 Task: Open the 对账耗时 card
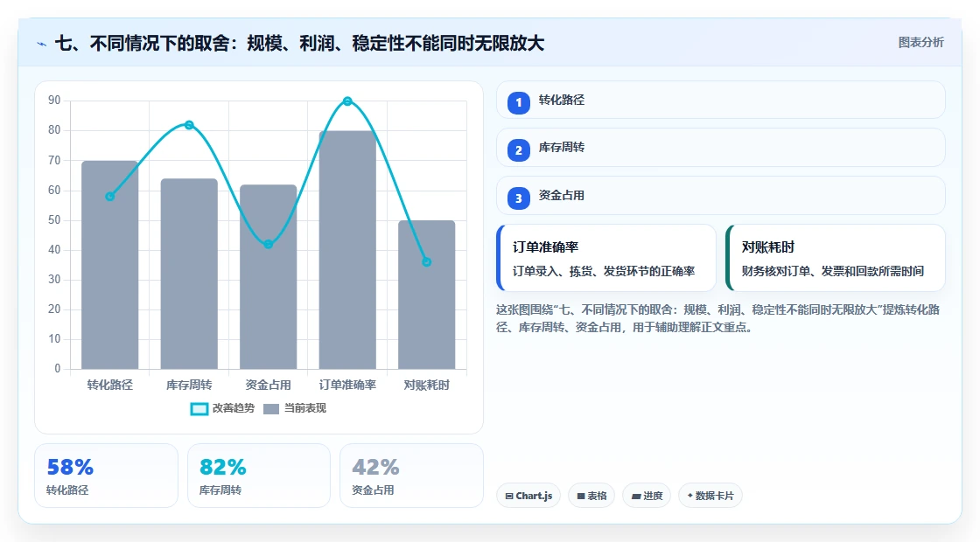835,258
